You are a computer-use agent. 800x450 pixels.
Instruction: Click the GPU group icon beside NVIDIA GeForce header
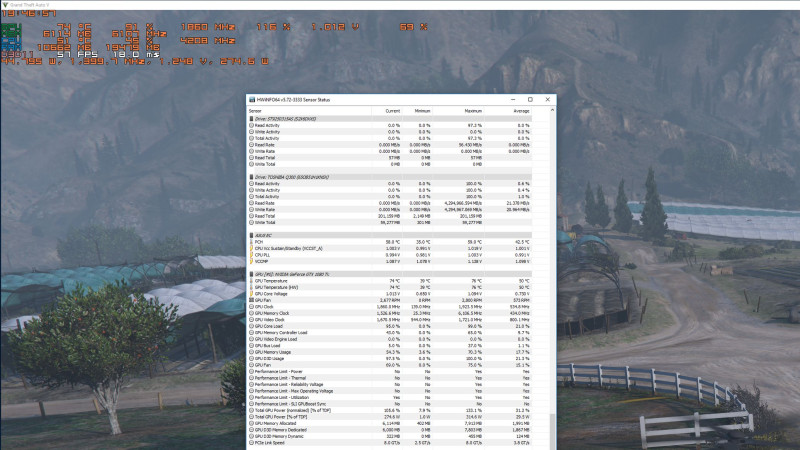point(252,274)
